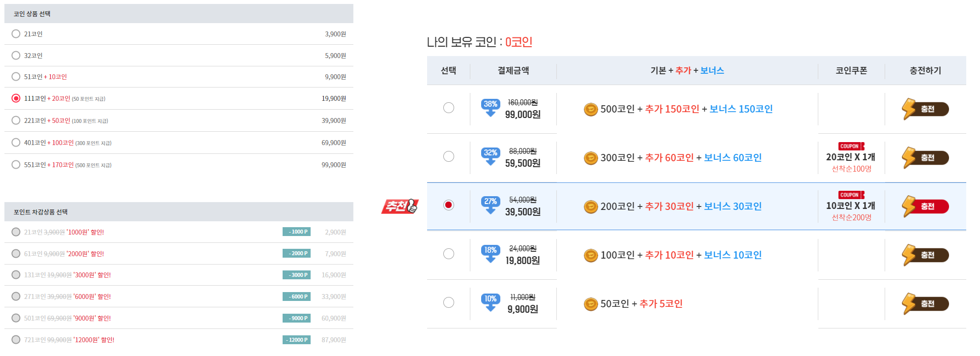Viewport: 980px width, 356px height.
Task: Click the gold coin icon beside 500코인
Action: (x=590, y=109)
